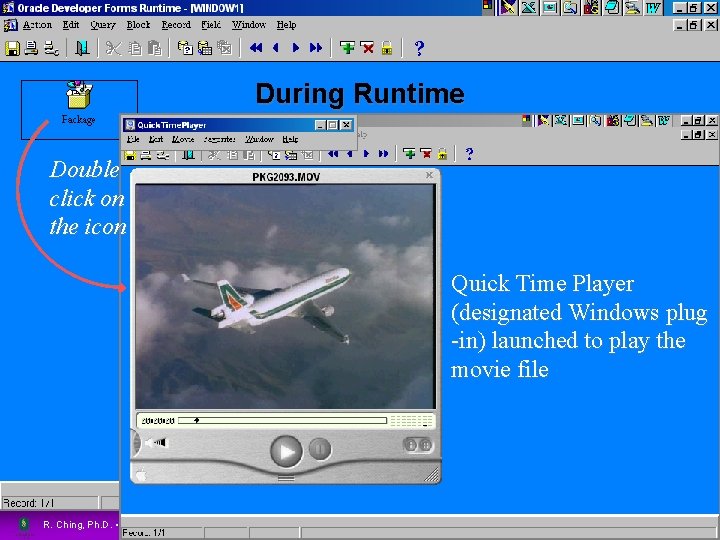Screen dimensions: 720x540
Task: Play the PKG2093.MOV movie
Action: pos(286,452)
